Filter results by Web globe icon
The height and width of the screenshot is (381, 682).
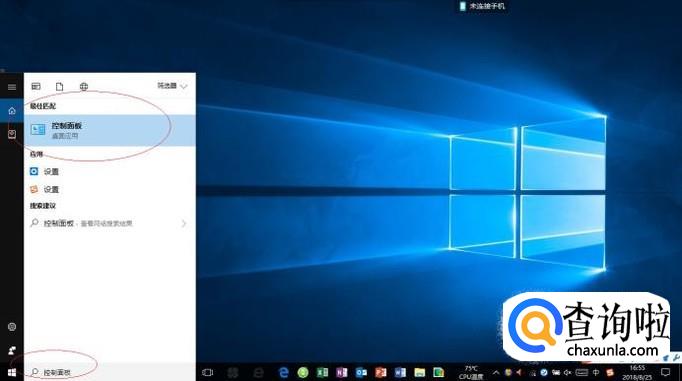pyautogui.click(x=84, y=87)
